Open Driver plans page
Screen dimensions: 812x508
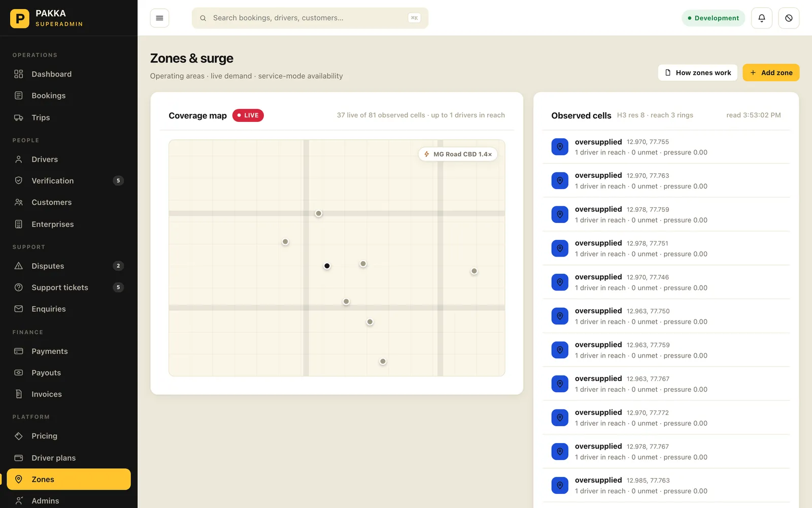point(69,458)
